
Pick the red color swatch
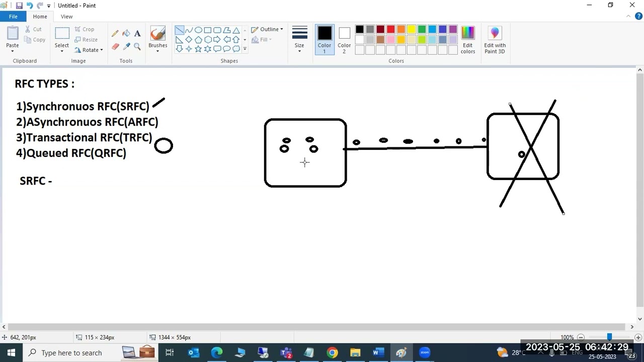point(390,30)
